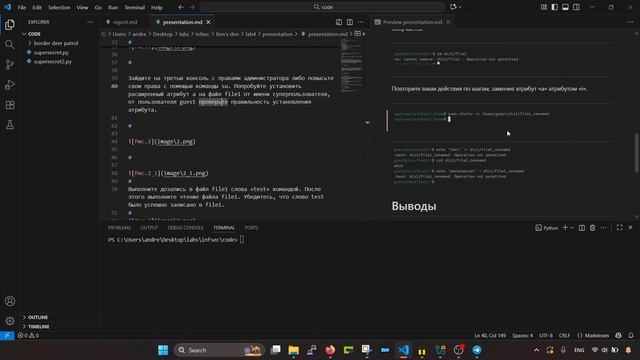Viewport: 640px width, 360px height.
Task: Click the preview pane vertical scrollbar
Action: [x=637, y=153]
